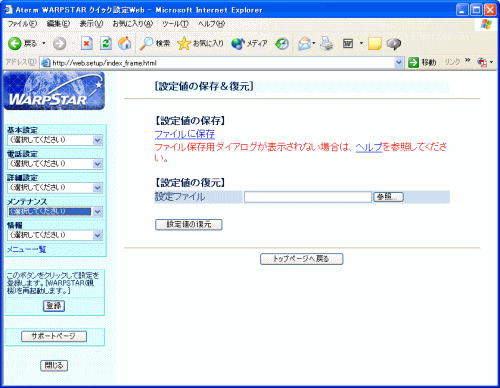Open History clock icon in toolbar
Image resolution: width=500 pixels, height=388 pixels.
pos(282,44)
